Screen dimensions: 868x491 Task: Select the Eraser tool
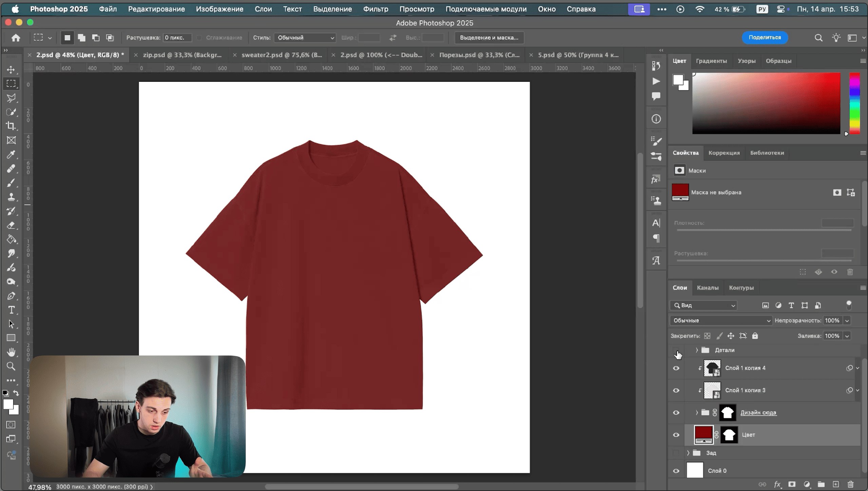coord(11,225)
